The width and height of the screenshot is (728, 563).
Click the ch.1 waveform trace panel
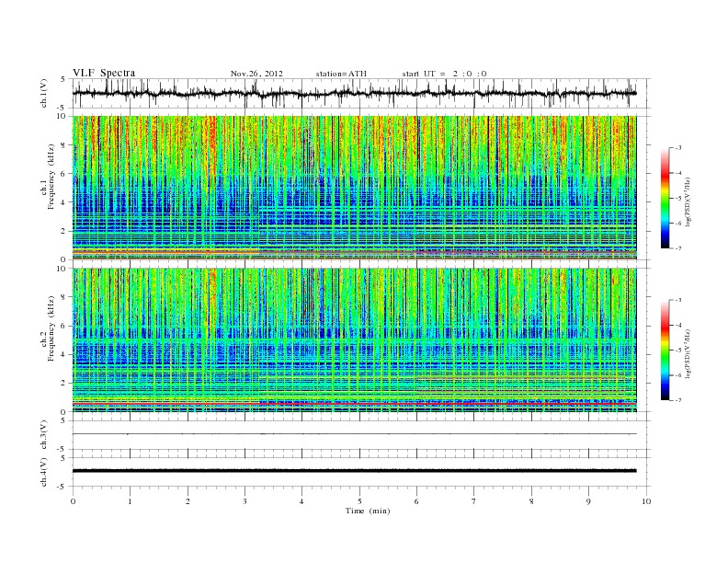coord(361,93)
